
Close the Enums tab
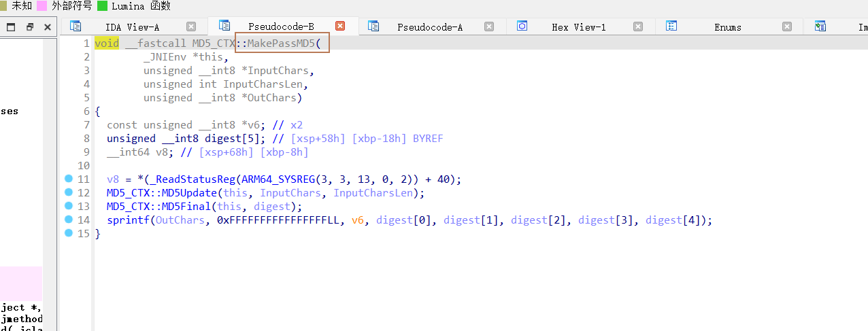coord(786,27)
